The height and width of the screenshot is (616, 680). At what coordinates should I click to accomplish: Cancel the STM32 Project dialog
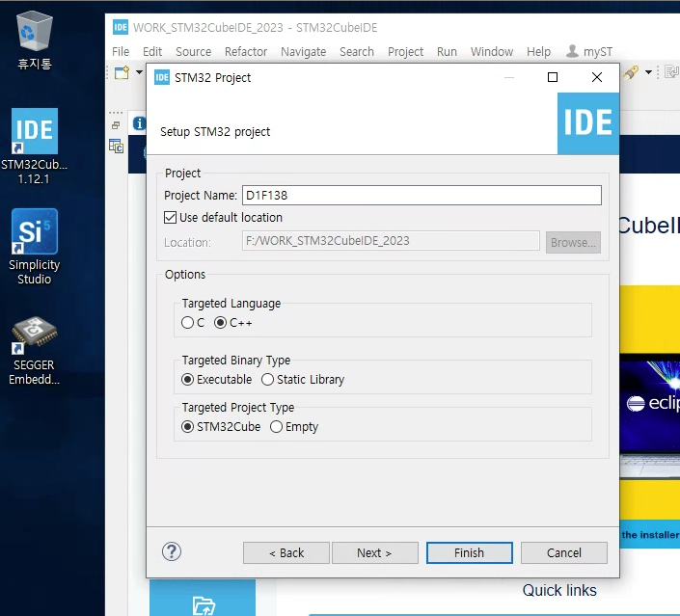pos(564,552)
